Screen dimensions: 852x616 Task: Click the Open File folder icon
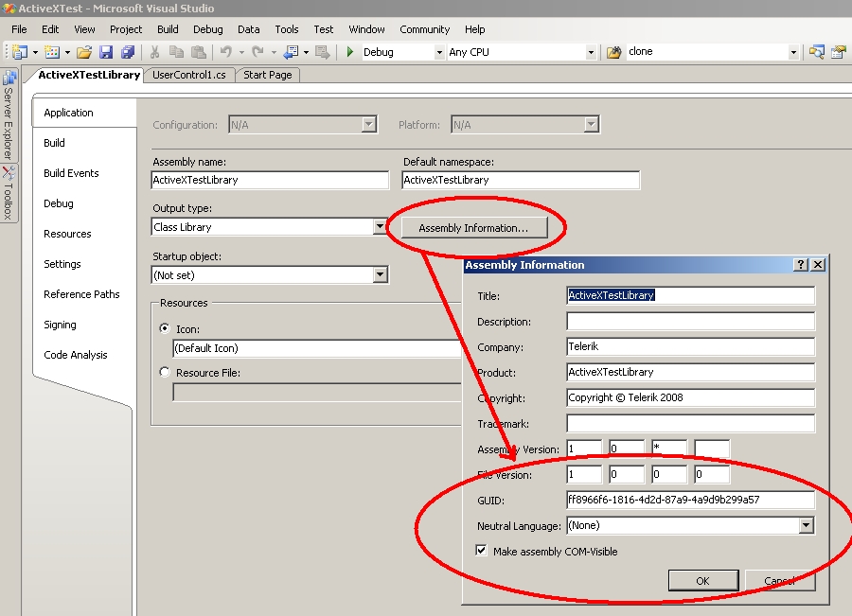click(84, 52)
